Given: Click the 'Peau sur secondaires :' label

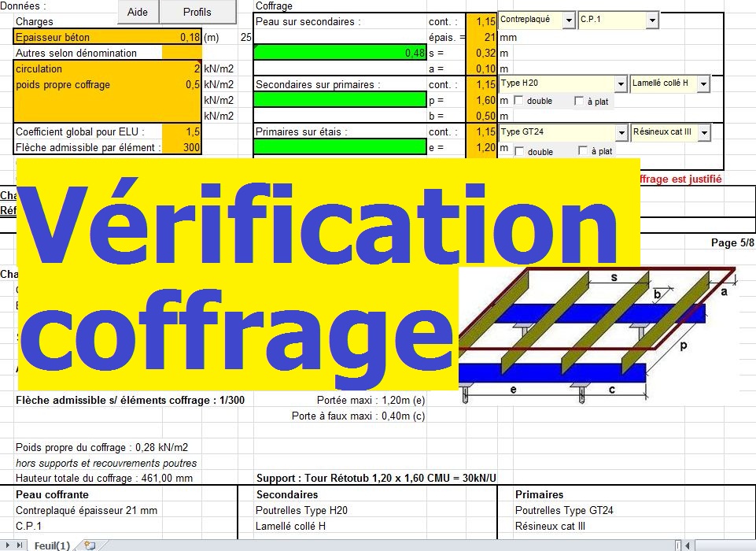Looking at the screenshot, I should click(x=308, y=22).
